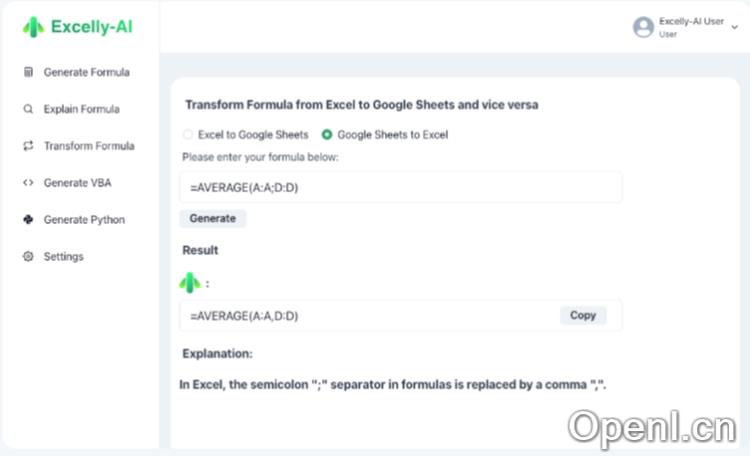Open the Explain Formula page
Image resolution: width=750 pixels, height=456 pixels.
tap(81, 109)
